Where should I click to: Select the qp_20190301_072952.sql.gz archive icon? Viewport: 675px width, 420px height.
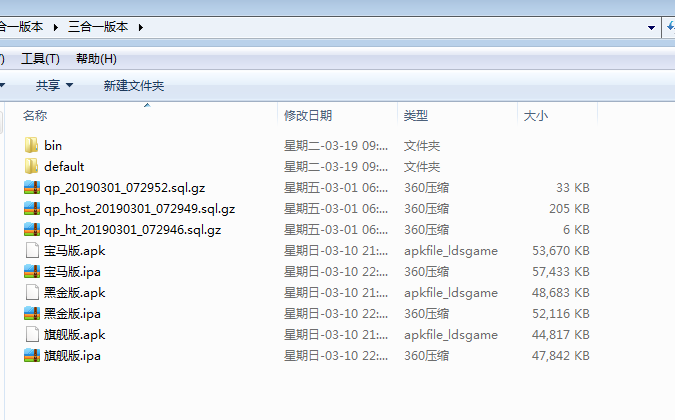pyautogui.click(x=32, y=188)
